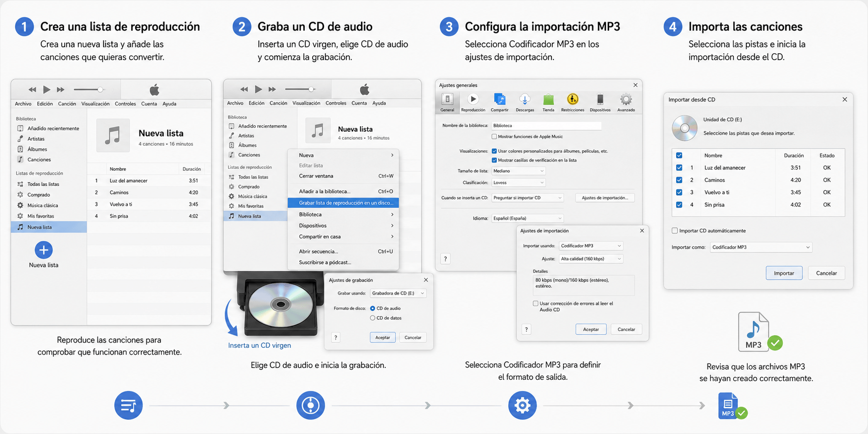The image size is (868, 434).
Task: Open the Clasificación dropdown
Action: pos(518,183)
